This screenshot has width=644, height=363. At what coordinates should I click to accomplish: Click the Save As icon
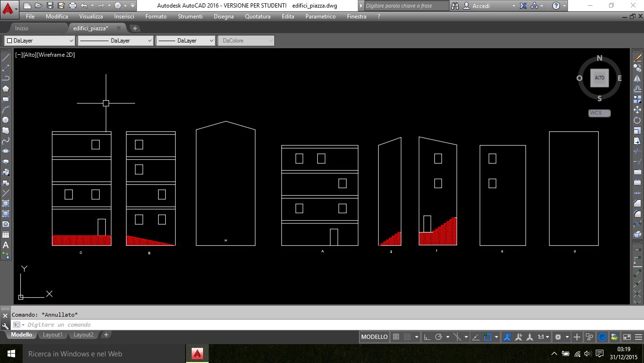tap(61, 6)
